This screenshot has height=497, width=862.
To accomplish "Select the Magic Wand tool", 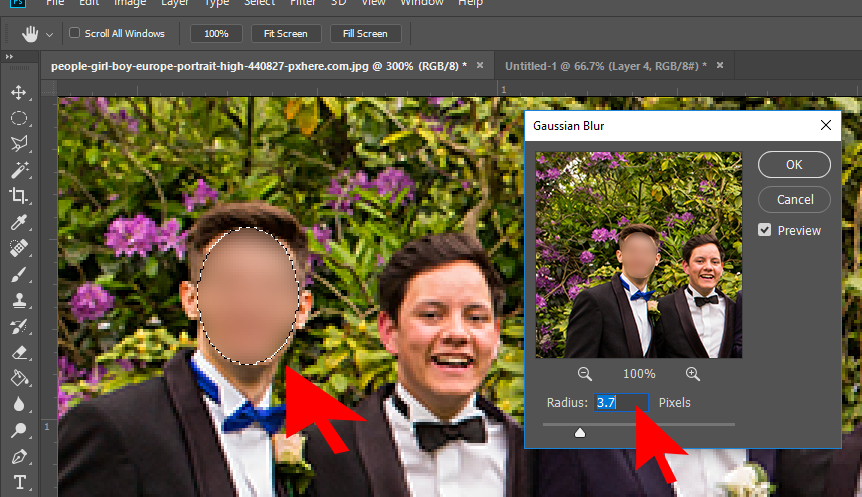I will (x=19, y=170).
